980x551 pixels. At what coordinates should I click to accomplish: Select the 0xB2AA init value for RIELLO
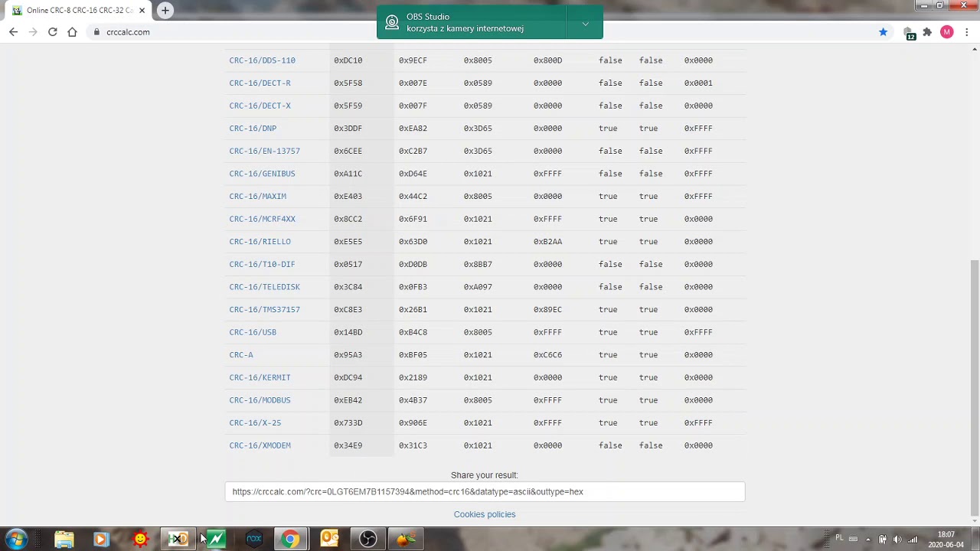click(x=547, y=242)
